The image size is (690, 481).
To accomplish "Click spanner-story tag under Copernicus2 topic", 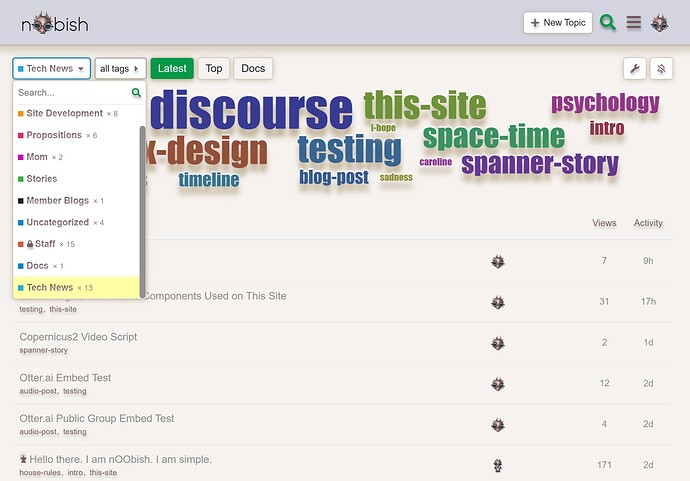I will click(44, 350).
